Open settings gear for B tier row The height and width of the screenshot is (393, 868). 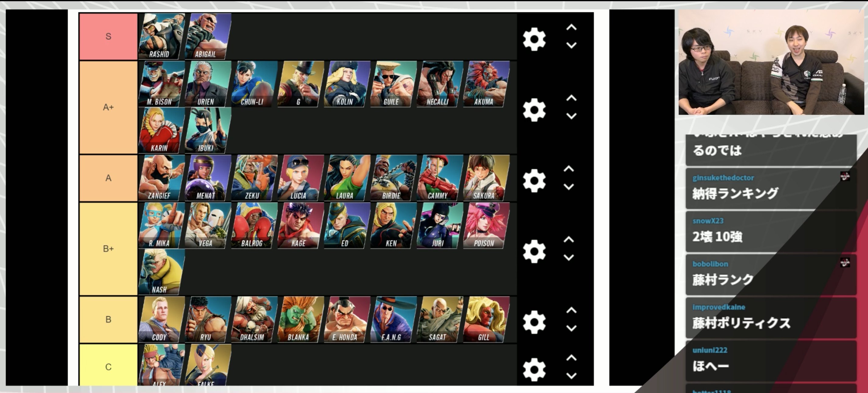click(534, 322)
